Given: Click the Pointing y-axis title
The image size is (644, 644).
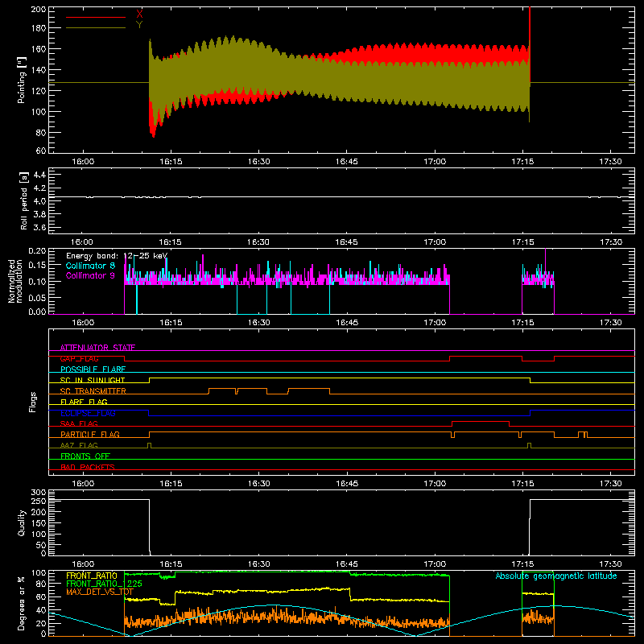Looking at the screenshot, I should 22,80.
